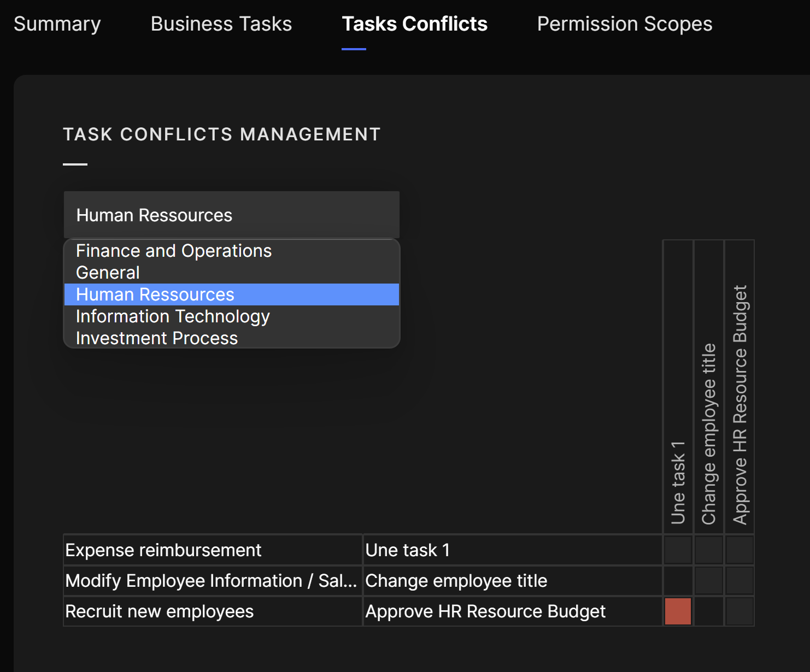Collapse the Human Ressources dropdown box

(x=231, y=215)
